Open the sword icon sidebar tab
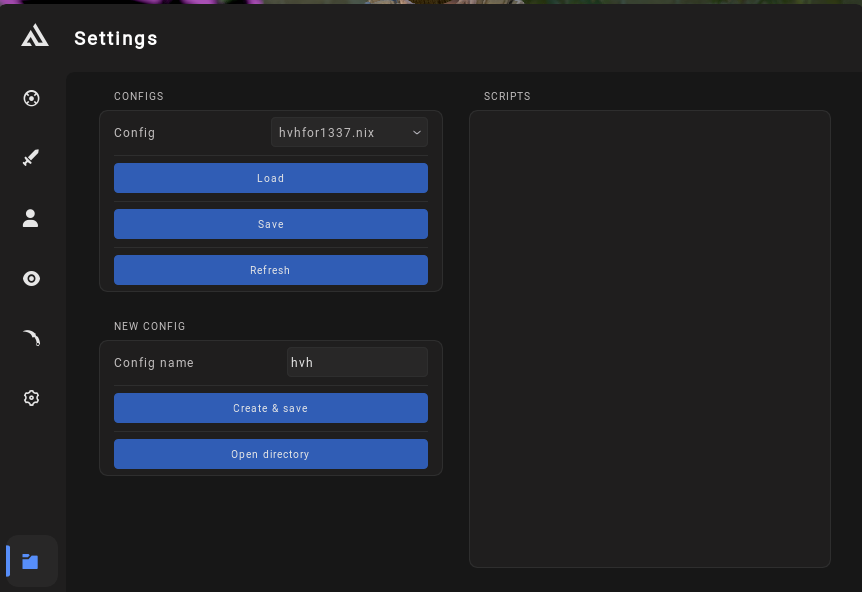The width and height of the screenshot is (862, 592). tap(31, 158)
